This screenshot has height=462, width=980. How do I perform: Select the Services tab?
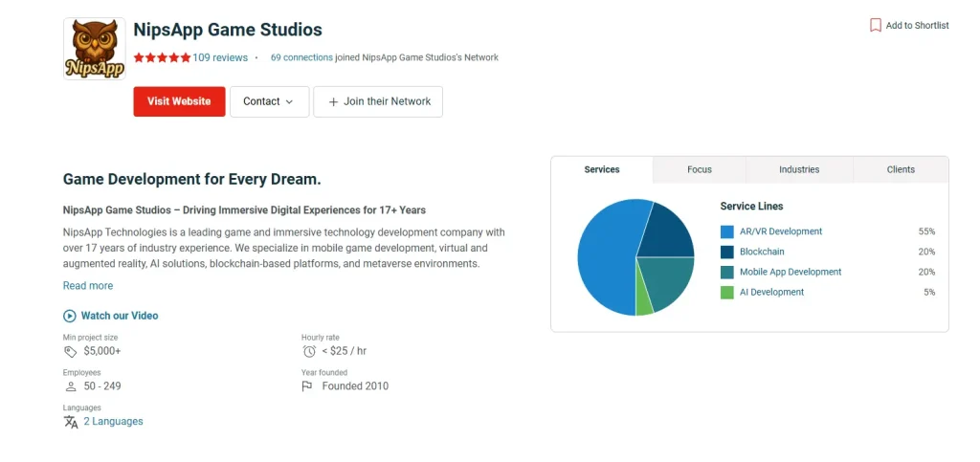point(602,169)
